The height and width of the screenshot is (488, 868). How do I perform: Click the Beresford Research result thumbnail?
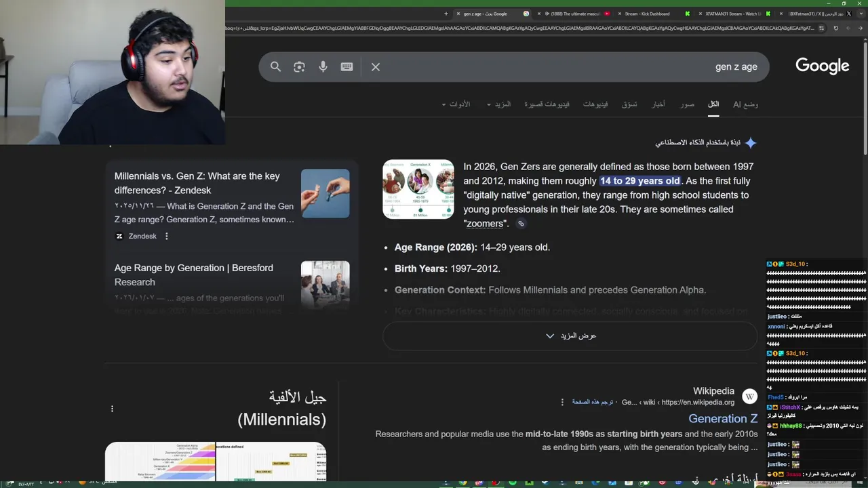coord(325,285)
